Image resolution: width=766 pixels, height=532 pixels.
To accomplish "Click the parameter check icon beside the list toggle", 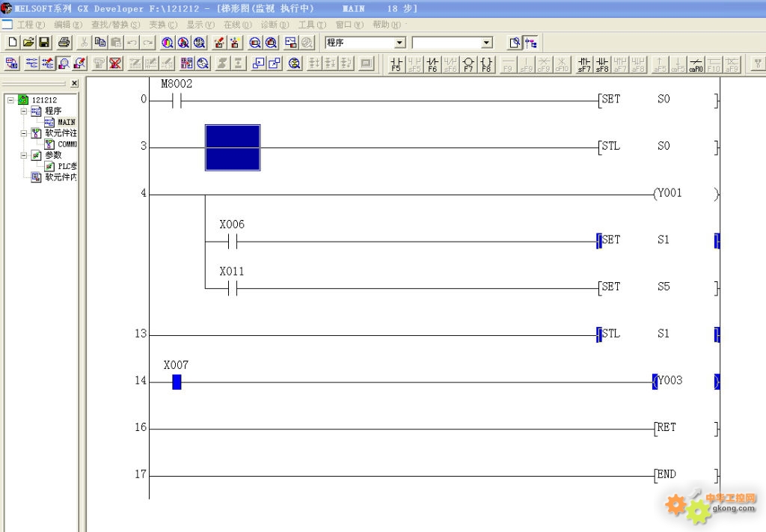I will pyautogui.click(x=515, y=43).
